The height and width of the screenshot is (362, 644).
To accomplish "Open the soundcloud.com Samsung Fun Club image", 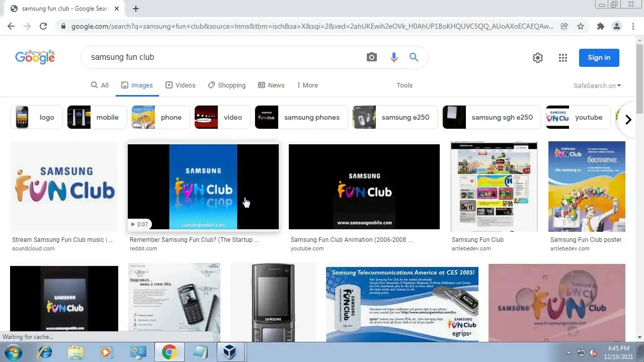I will (x=64, y=187).
